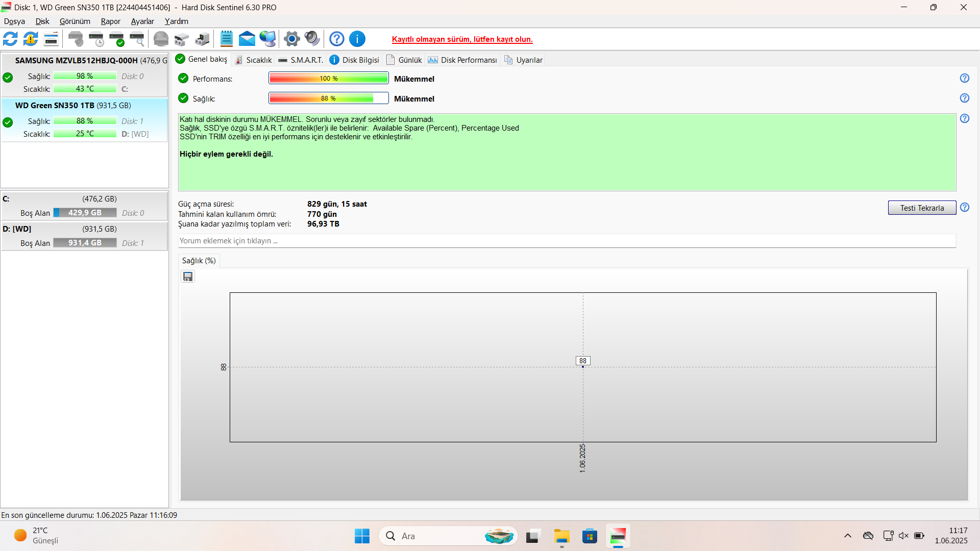Click the disk with magnifier icon

click(x=137, y=39)
